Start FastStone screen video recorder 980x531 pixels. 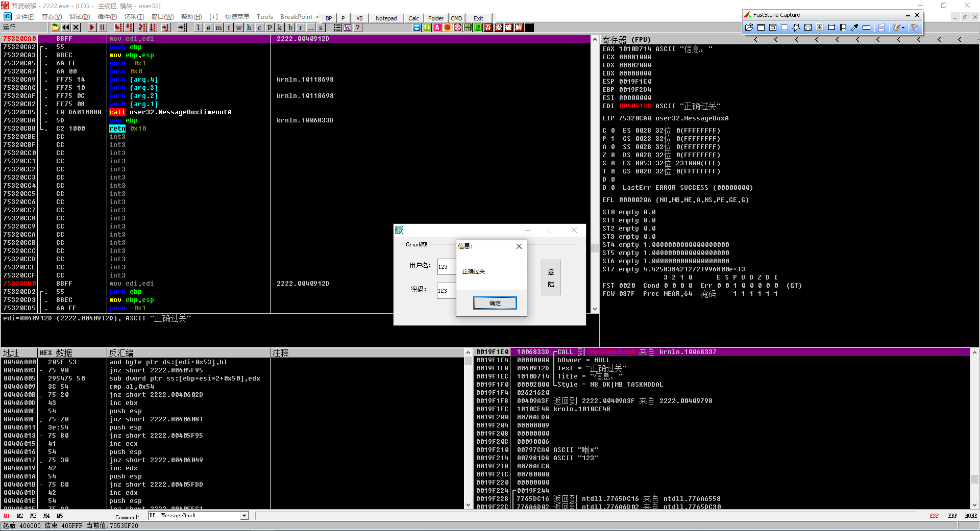point(843,28)
